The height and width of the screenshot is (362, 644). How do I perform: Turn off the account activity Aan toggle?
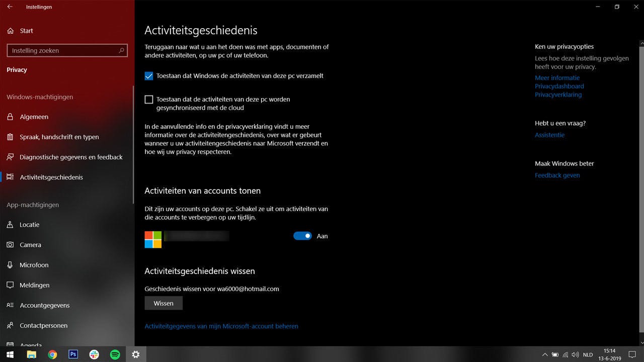302,235
